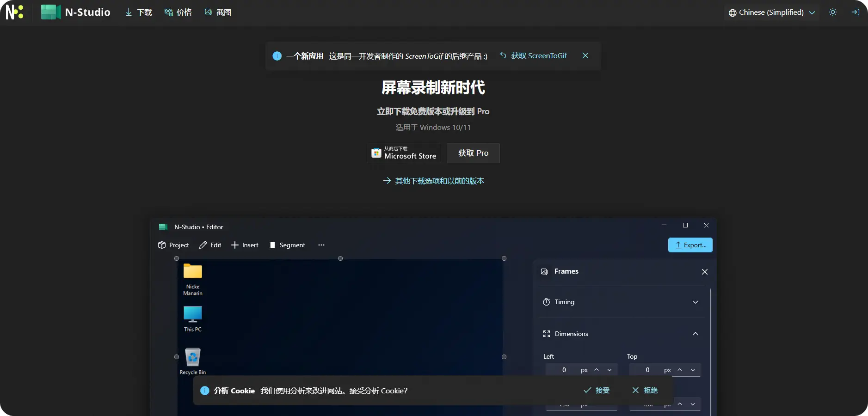Click the sign-in icon in the header

point(856,12)
